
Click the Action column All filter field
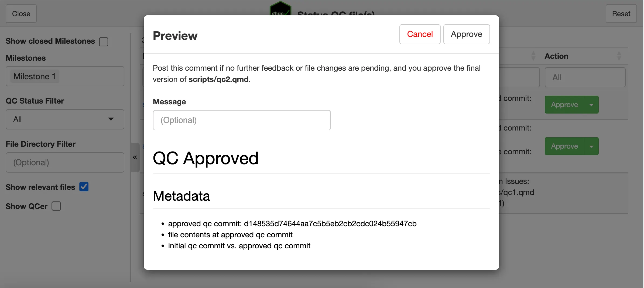tap(585, 77)
